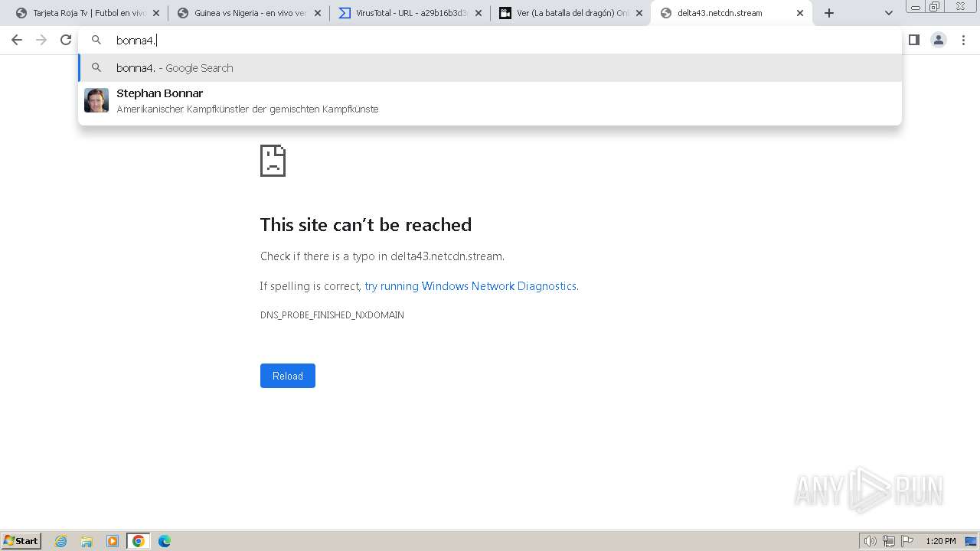
Task: Launch Internet Explorer from the taskbar
Action: coord(61,541)
